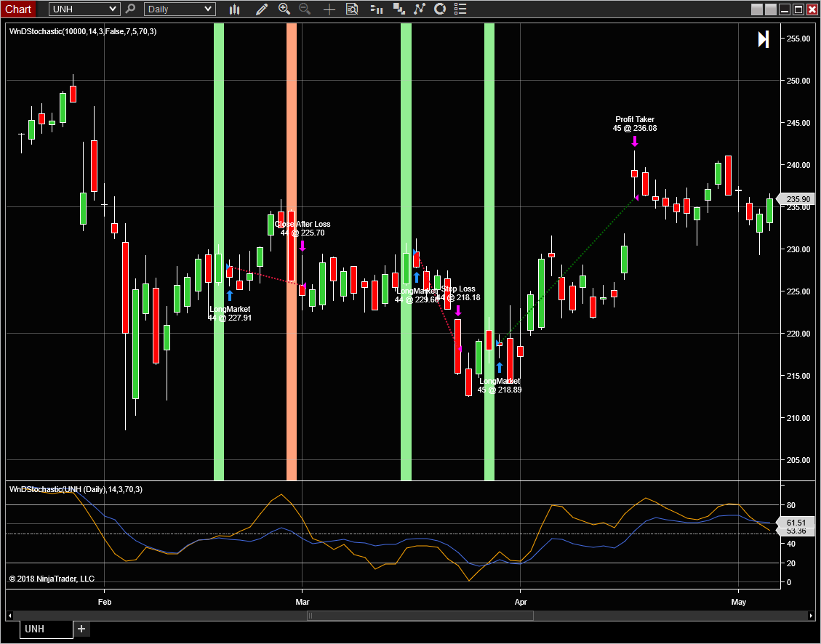This screenshot has width=821, height=644.
Task: Click LongMarket 44 @ 229.66 label
Action: pyautogui.click(x=417, y=295)
